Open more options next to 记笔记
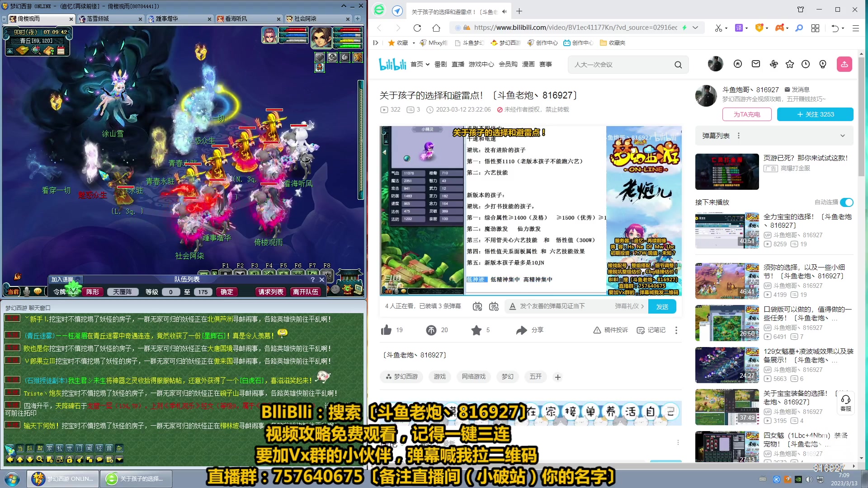868x488 pixels. point(676,330)
